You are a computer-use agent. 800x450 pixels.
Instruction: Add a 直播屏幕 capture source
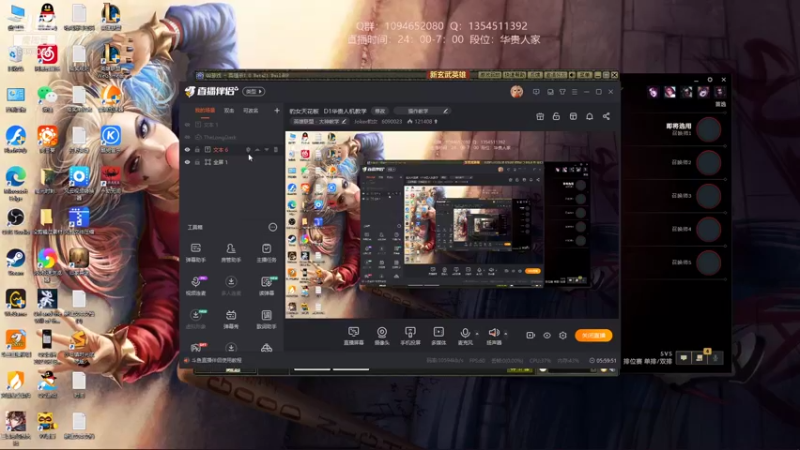click(354, 336)
